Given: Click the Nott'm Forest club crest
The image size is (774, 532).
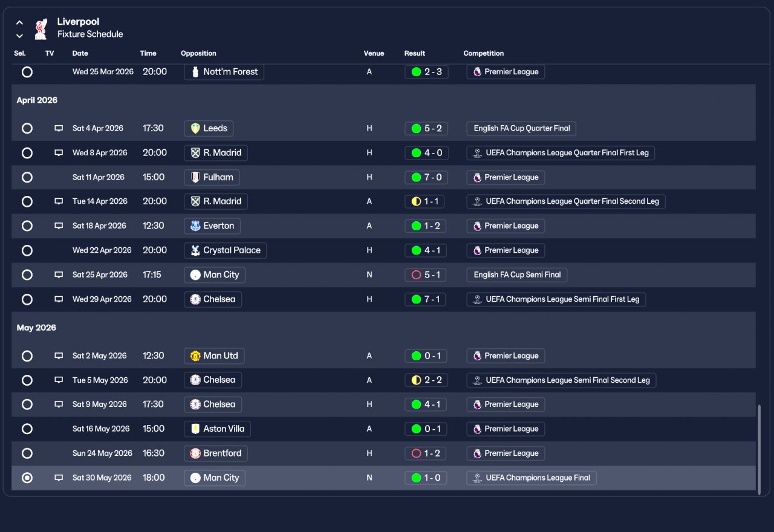Looking at the screenshot, I should click(195, 72).
